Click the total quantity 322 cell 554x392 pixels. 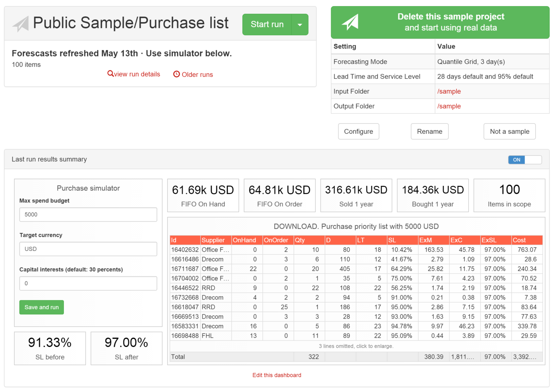[309, 357]
